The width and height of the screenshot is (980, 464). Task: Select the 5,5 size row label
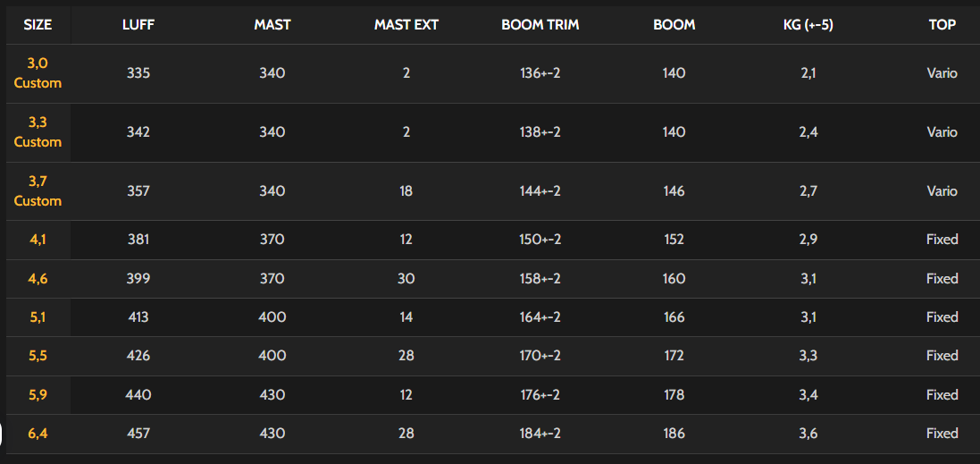tap(38, 356)
